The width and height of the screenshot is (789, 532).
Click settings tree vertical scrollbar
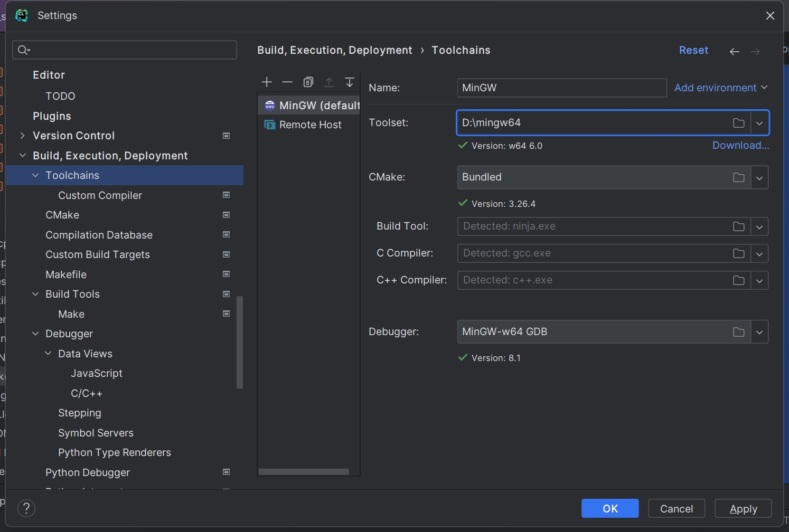[240, 342]
